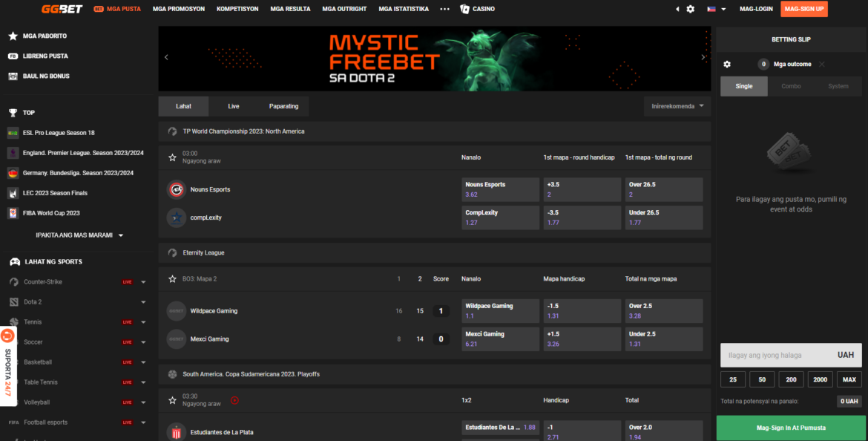Screen dimensions: 868x441
Task: Expand the Dota 2 sport list
Action: (143, 302)
